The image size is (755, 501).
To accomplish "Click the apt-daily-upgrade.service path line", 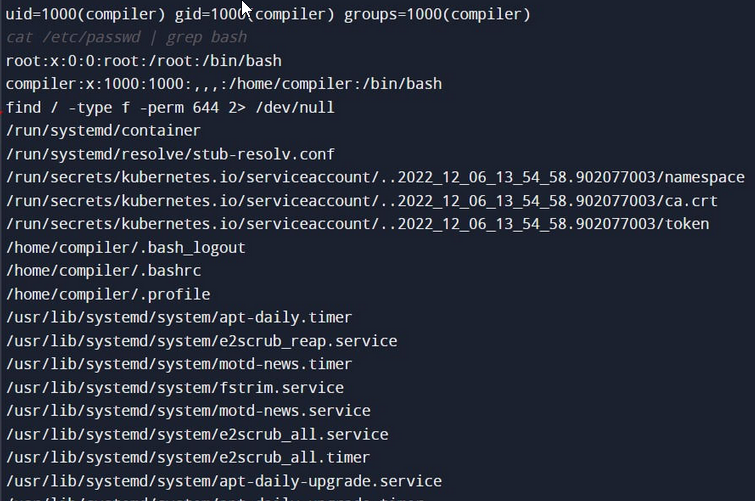I will (x=223, y=481).
